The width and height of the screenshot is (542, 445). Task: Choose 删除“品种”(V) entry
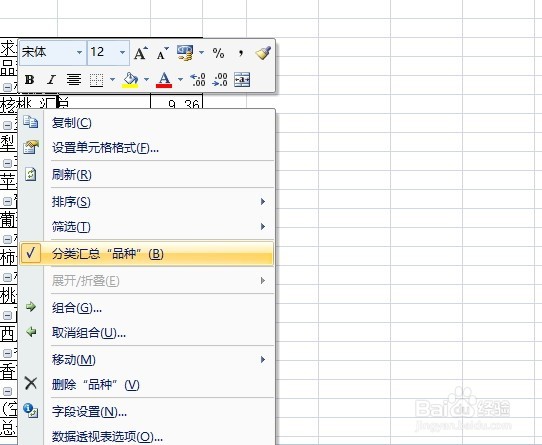(147, 384)
